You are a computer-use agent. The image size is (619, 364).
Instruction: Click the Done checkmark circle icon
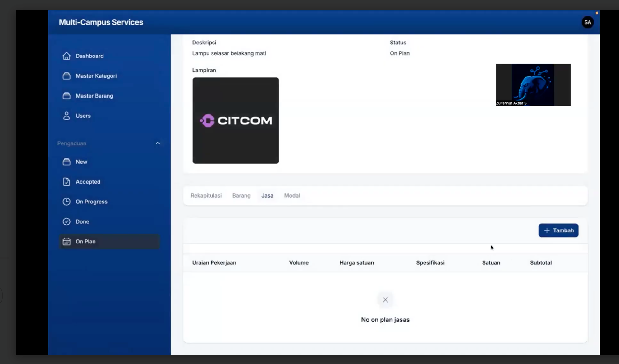66,221
